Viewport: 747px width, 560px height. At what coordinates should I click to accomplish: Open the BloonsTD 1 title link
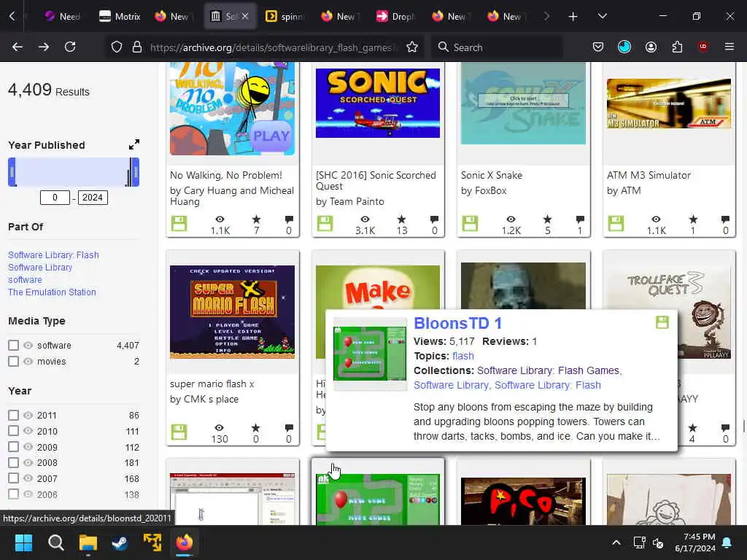pos(458,323)
